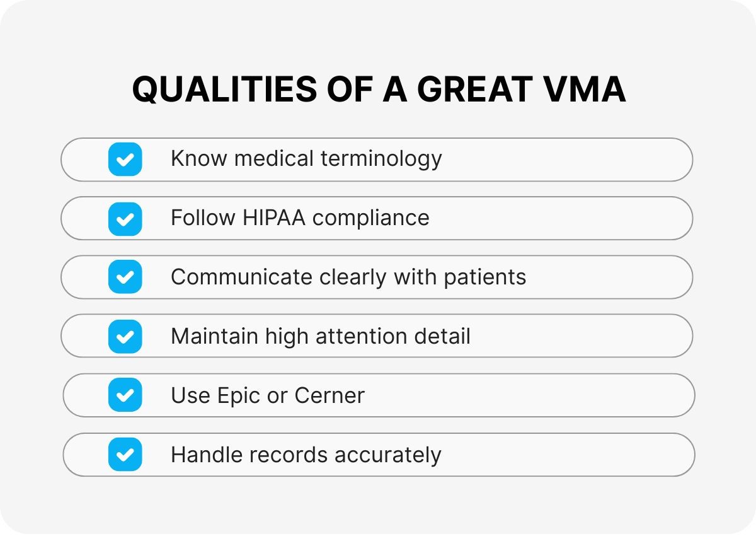Click the word Cerner in the list
Image resolution: width=756 pixels, height=536 pixels.
click(329, 396)
